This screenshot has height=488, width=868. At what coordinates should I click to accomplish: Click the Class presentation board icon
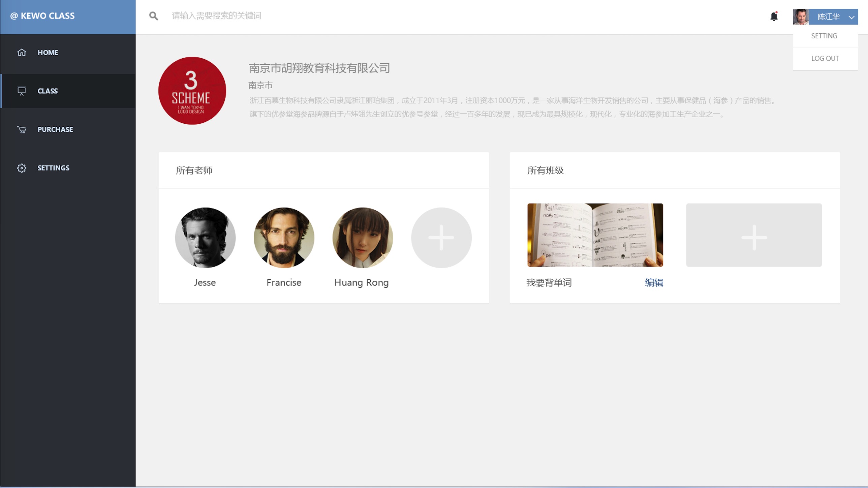pyautogui.click(x=22, y=91)
